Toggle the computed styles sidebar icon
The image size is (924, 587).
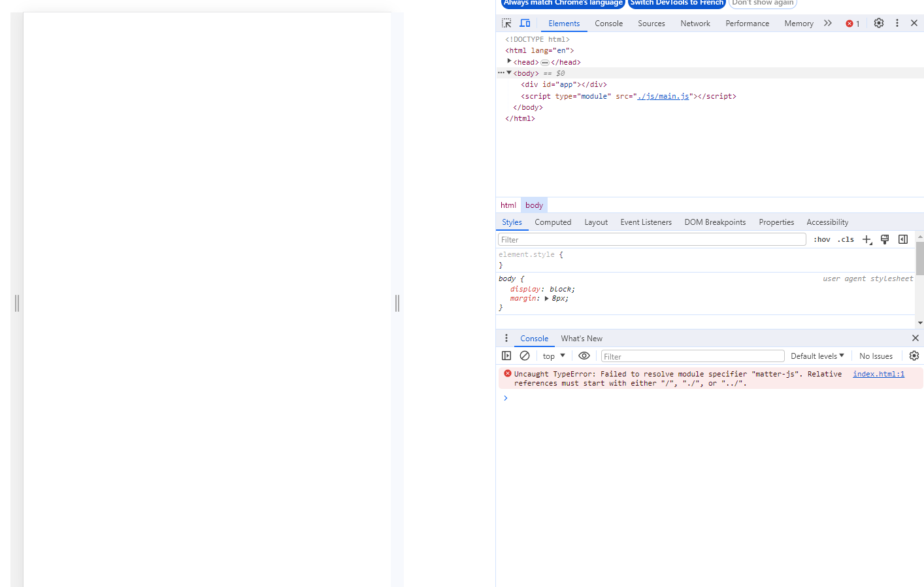point(903,239)
